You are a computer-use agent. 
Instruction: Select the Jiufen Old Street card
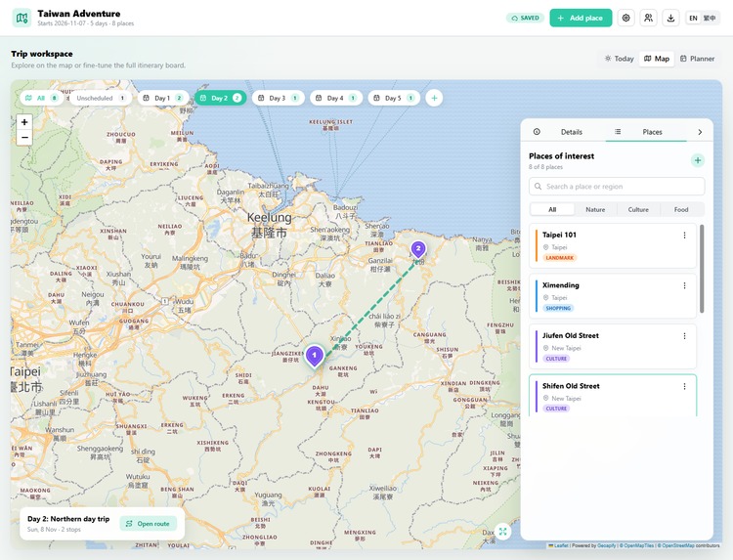(613, 346)
